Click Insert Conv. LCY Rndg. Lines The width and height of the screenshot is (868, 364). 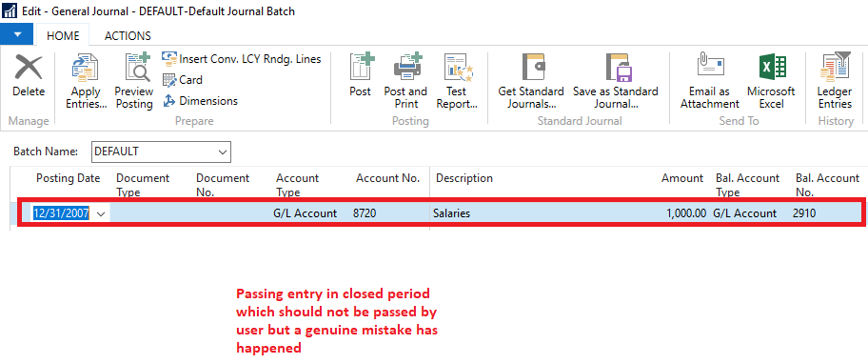(242, 58)
